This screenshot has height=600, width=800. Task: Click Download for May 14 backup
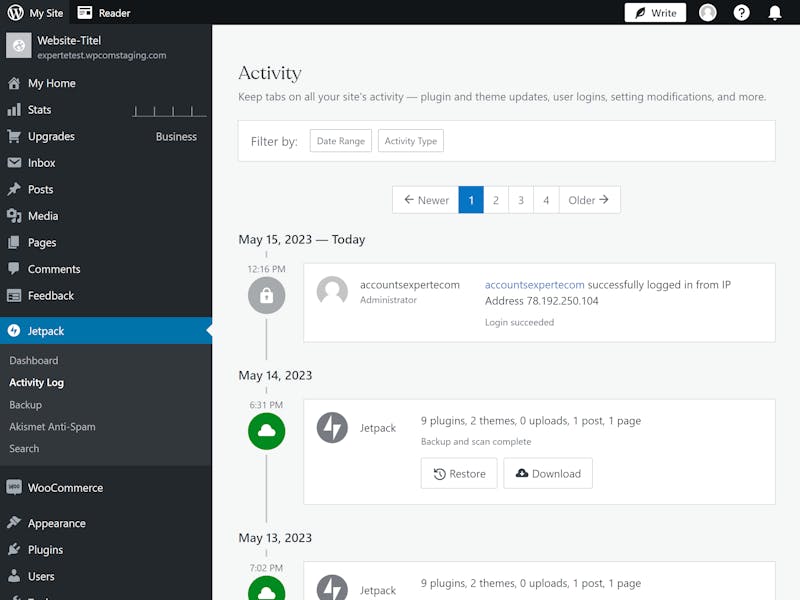[x=548, y=473]
